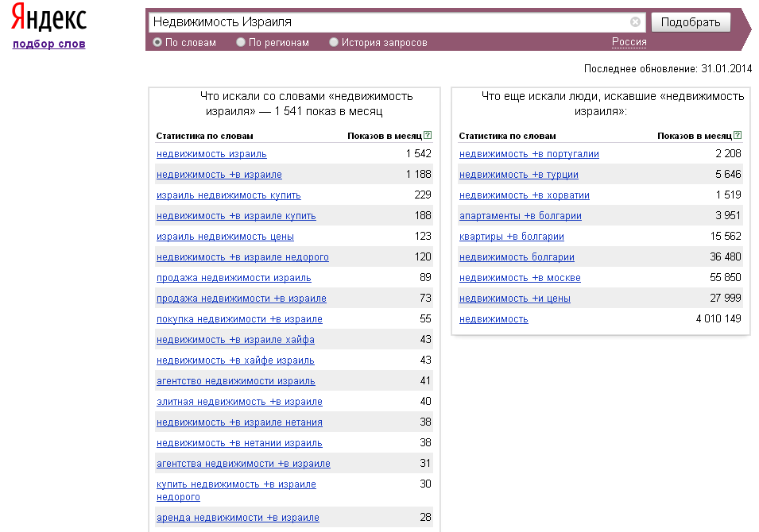
Task: Open help icon in left table header
Action: pos(428,136)
